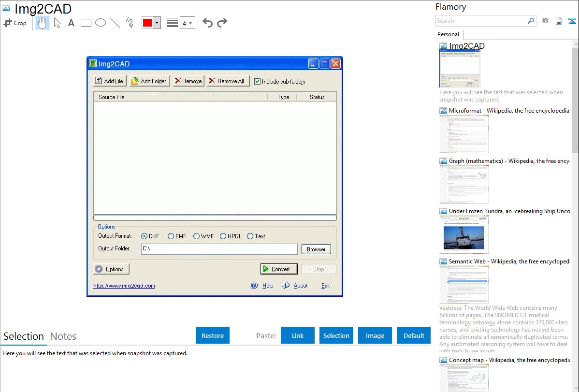Select EMF output format
This screenshot has height=392, width=579.
click(x=171, y=236)
